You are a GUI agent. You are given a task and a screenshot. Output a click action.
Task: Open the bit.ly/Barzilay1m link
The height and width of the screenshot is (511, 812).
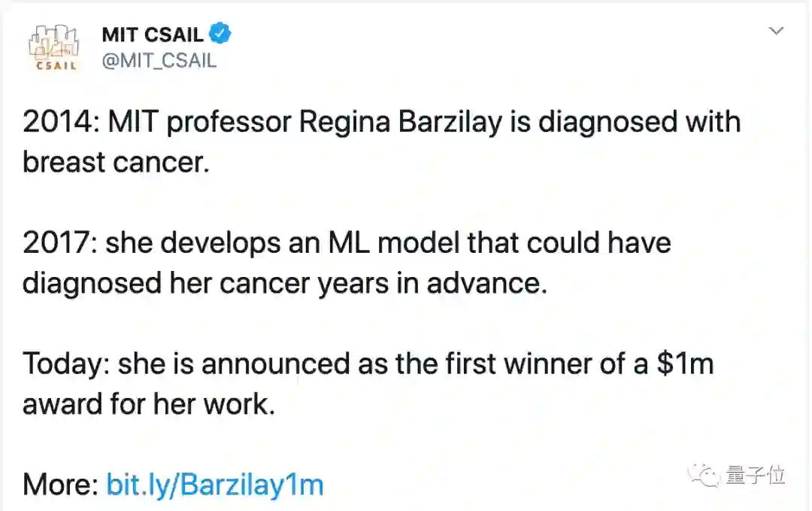(x=215, y=485)
